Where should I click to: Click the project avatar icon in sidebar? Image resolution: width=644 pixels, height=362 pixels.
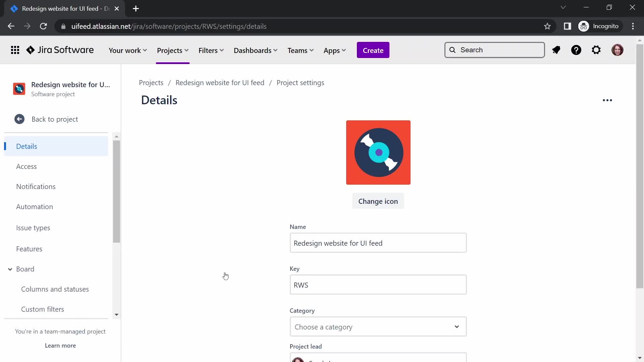tap(19, 88)
